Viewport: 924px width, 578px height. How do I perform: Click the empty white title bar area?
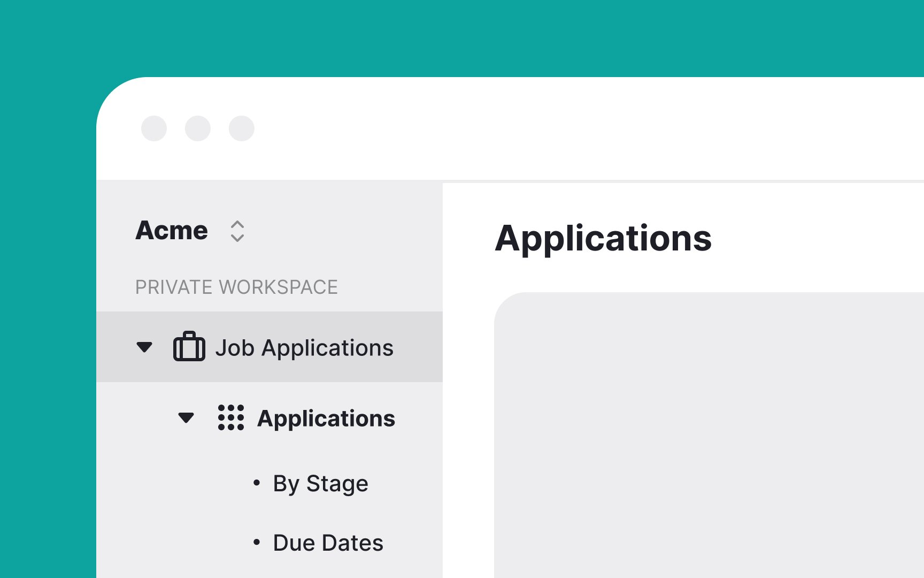[588, 128]
